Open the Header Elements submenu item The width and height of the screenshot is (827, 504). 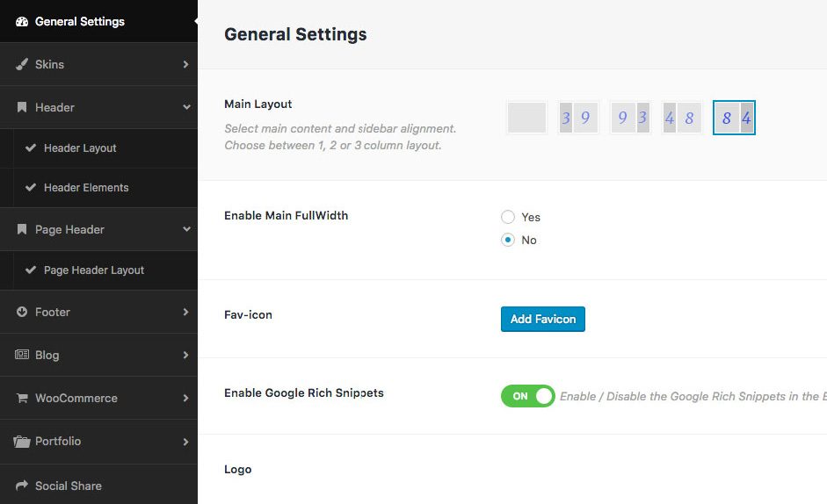tap(86, 187)
